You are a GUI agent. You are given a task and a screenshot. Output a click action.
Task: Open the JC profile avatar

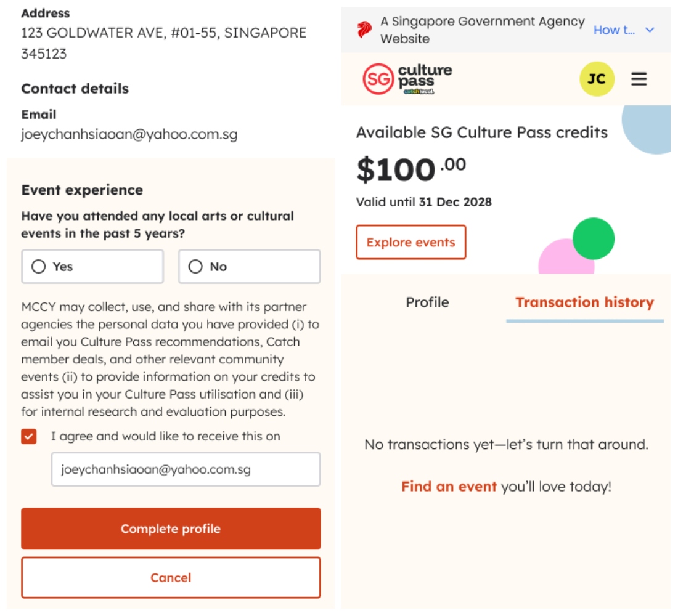[x=596, y=79]
